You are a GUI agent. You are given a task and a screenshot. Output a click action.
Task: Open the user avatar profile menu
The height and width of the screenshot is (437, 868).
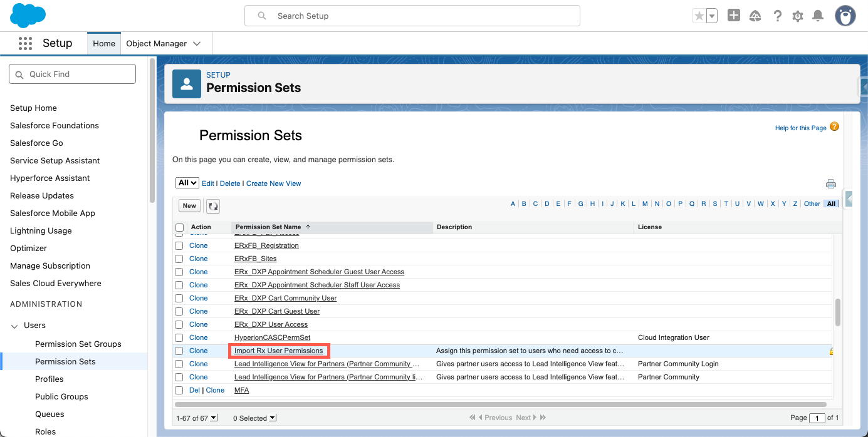pyautogui.click(x=845, y=16)
